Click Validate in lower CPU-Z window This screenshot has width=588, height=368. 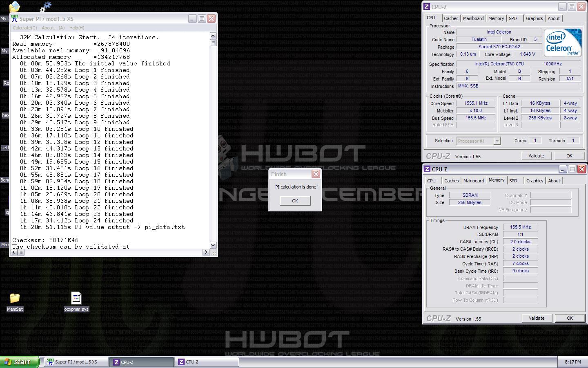point(537,318)
